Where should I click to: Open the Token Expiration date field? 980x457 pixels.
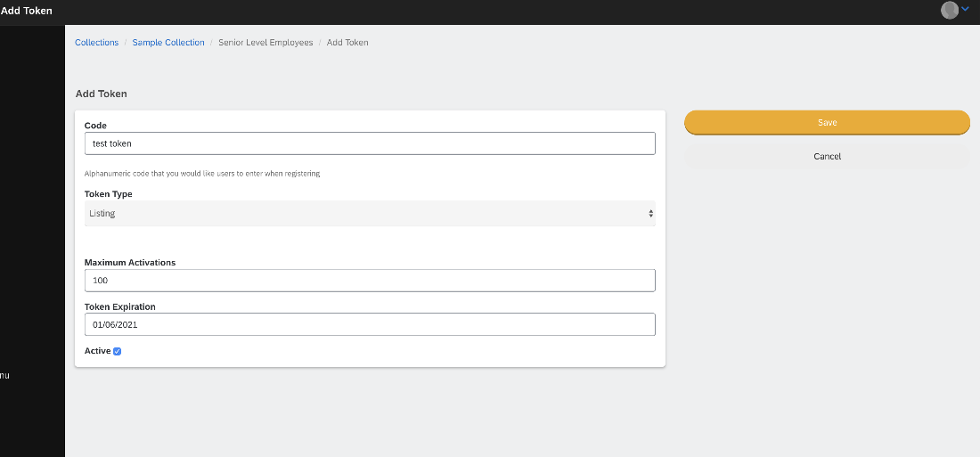[x=370, y=324]
